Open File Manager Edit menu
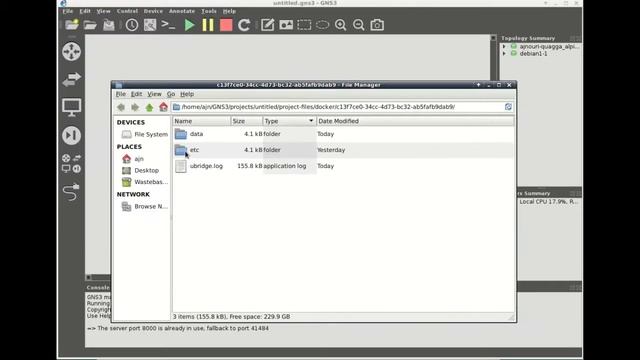 [x=136, y=94]
